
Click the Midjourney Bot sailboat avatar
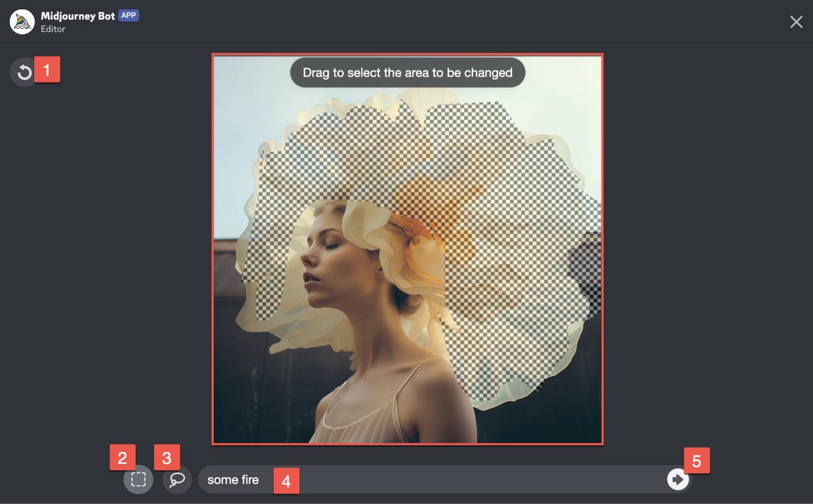coord(22,22)
